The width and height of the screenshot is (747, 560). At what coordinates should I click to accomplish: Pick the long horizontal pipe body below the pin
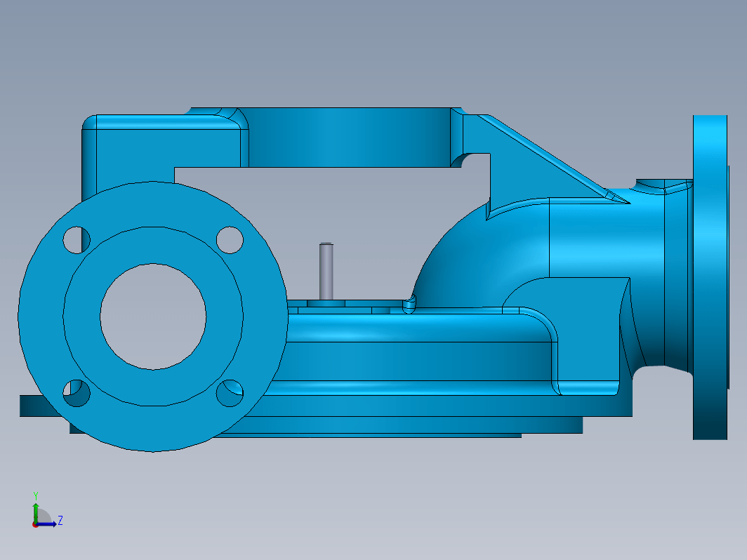pos(414,361)
